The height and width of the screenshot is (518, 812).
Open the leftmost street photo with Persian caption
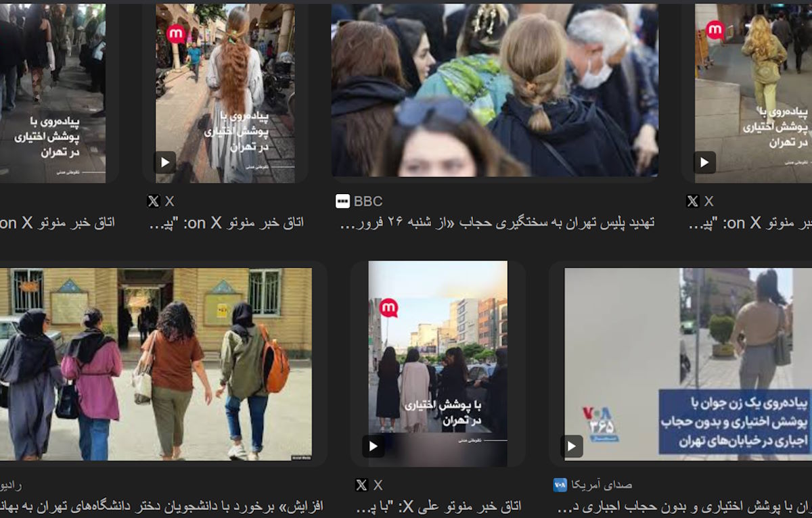click(51, 91)
